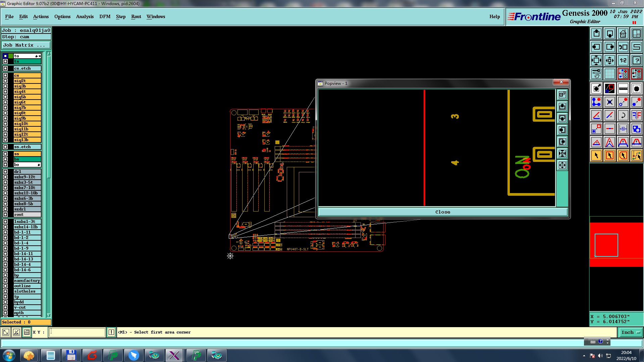Open the Analysis menu
Image resolution: width=644 pixels, height=362 pixels.
pos(85,16)
